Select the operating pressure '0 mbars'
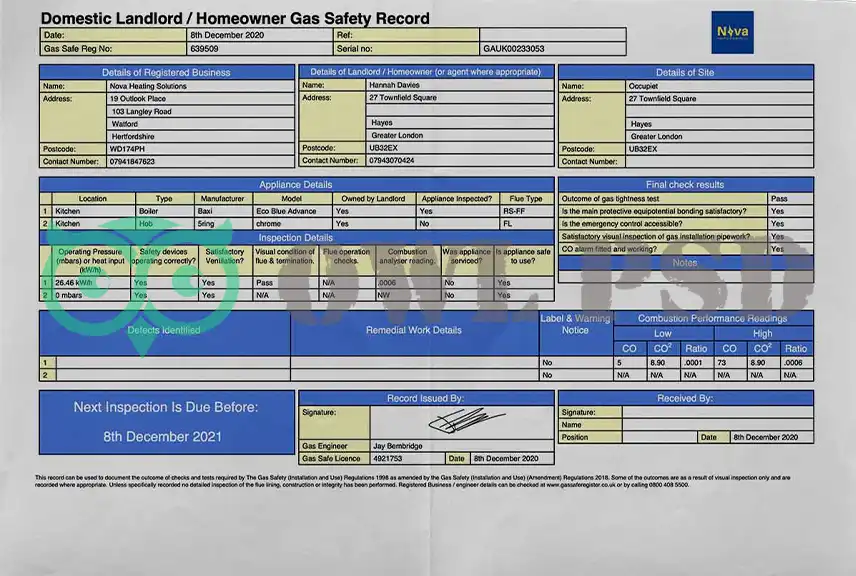856x576 pixels. pos(68,295)
